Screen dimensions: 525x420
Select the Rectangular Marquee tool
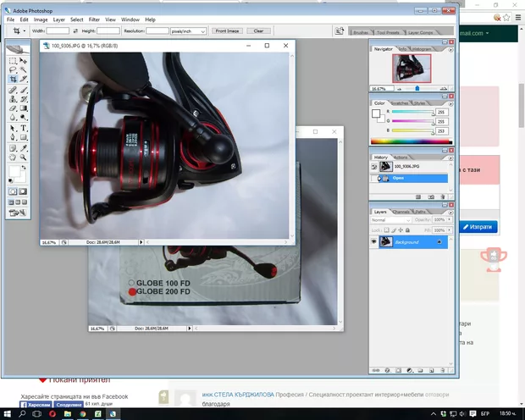13,61
